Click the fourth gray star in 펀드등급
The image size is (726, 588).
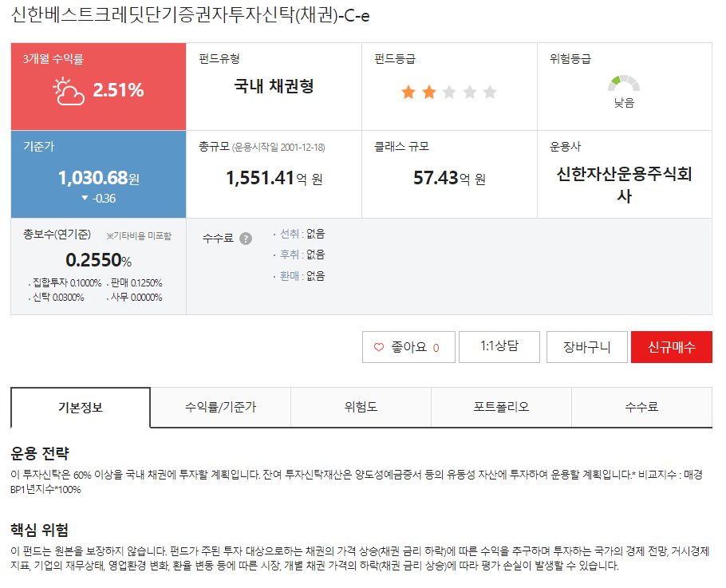click(469, 92)
